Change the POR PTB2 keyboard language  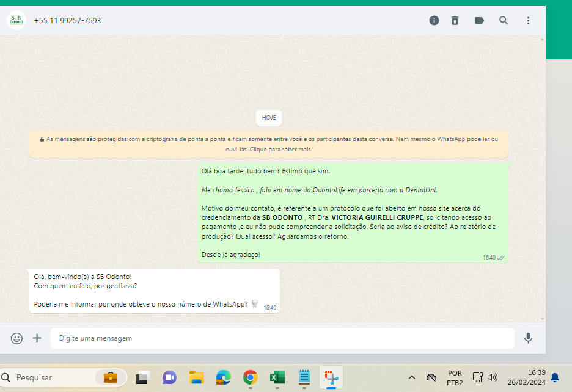point(455,378)
